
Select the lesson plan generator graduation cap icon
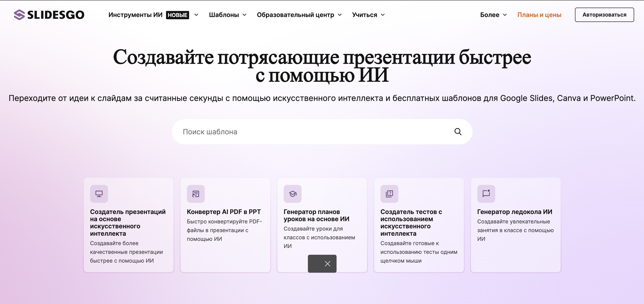point(292,194)
